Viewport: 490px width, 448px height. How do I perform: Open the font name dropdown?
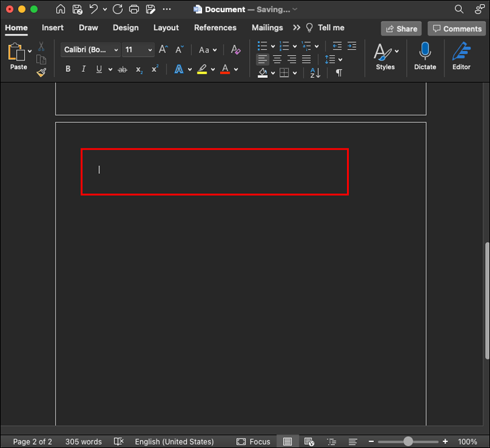point(91,50)
